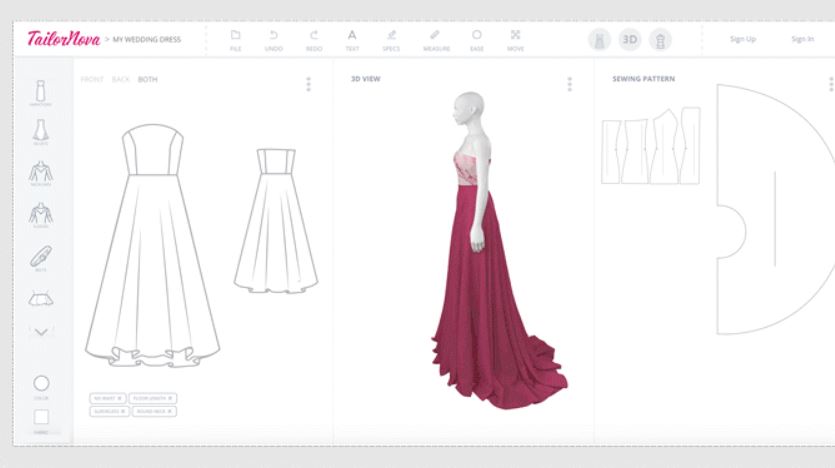Open the peplum ruffle category icon

[x=41, y=299]
